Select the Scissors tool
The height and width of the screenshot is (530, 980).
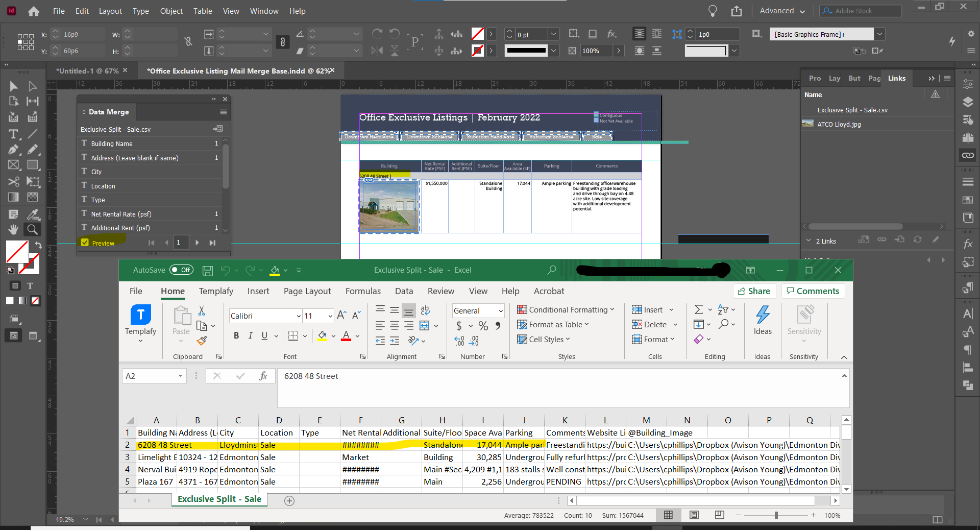point(13,181)
